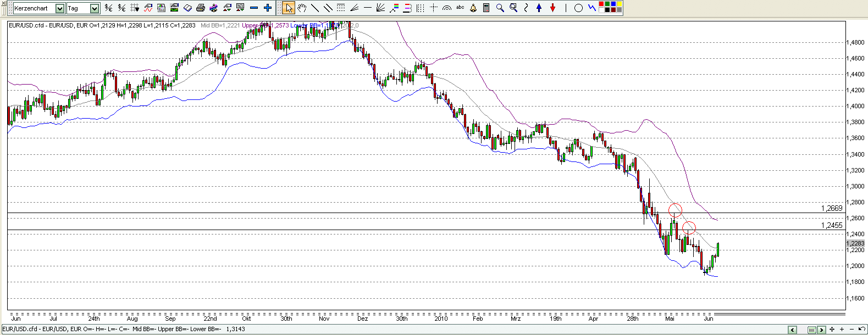Pick the red color swatch
The image size is (868, 335).
pyautogui.click(x=601, y=4)
